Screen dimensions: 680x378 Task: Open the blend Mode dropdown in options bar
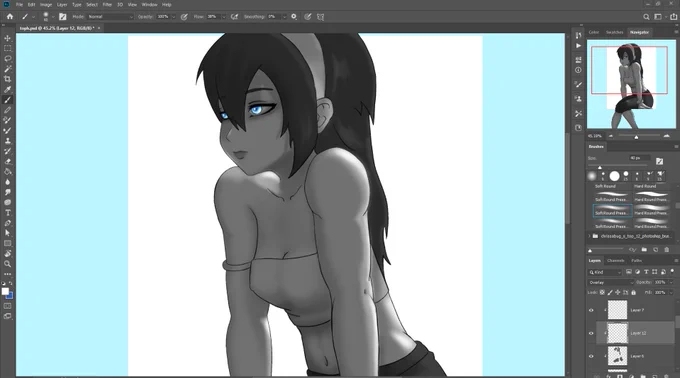coord(110,16)
